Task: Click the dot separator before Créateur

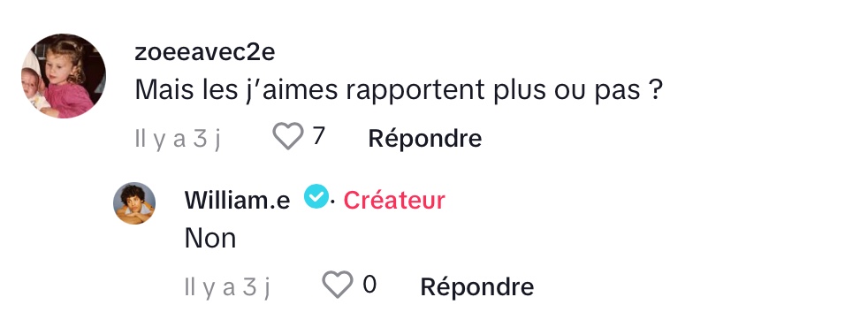Action: [x=332, y=202]
